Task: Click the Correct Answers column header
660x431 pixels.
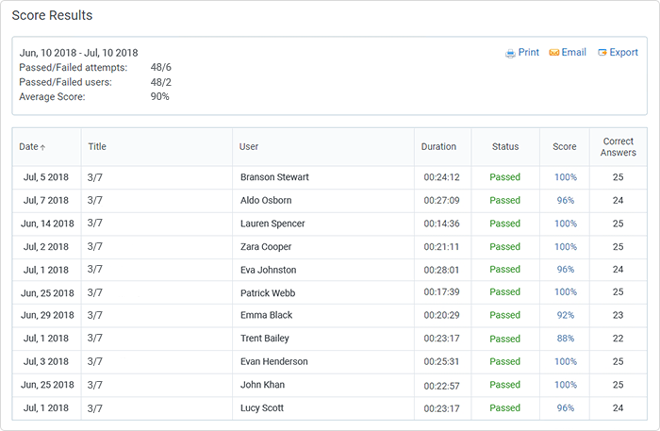Action: [618, 147]
